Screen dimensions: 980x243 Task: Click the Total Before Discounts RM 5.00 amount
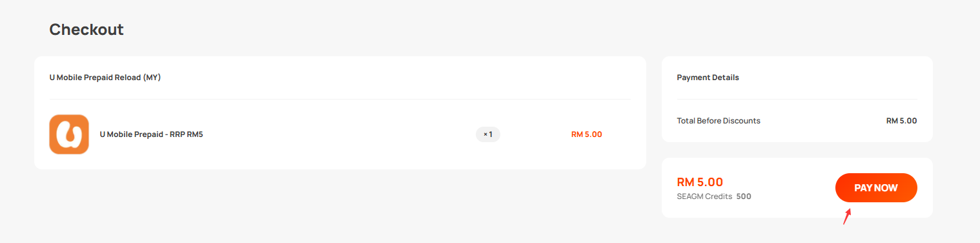click(x=901, y=121)
